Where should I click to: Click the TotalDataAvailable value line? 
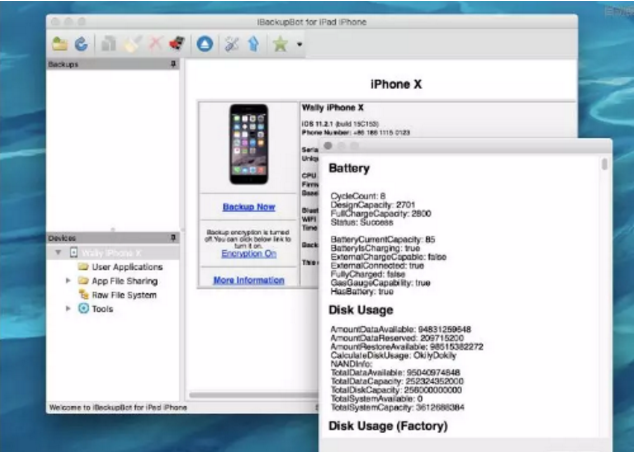click(x=395, y=372)
